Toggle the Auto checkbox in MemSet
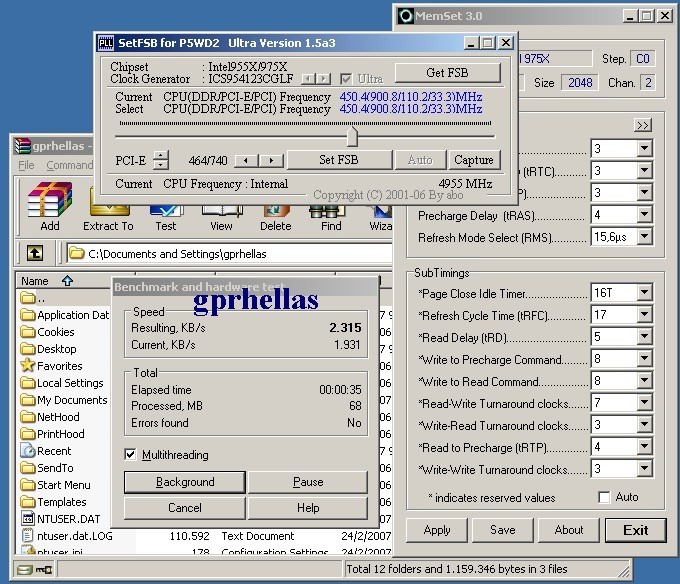Viewport: 680px width, 584px height. (604, 497)
